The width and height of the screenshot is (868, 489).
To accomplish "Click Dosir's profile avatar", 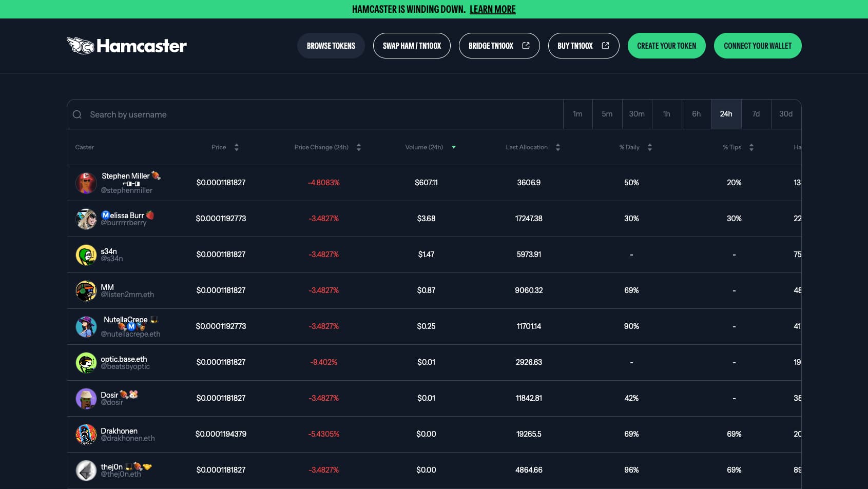I will [x=86, y=398].
